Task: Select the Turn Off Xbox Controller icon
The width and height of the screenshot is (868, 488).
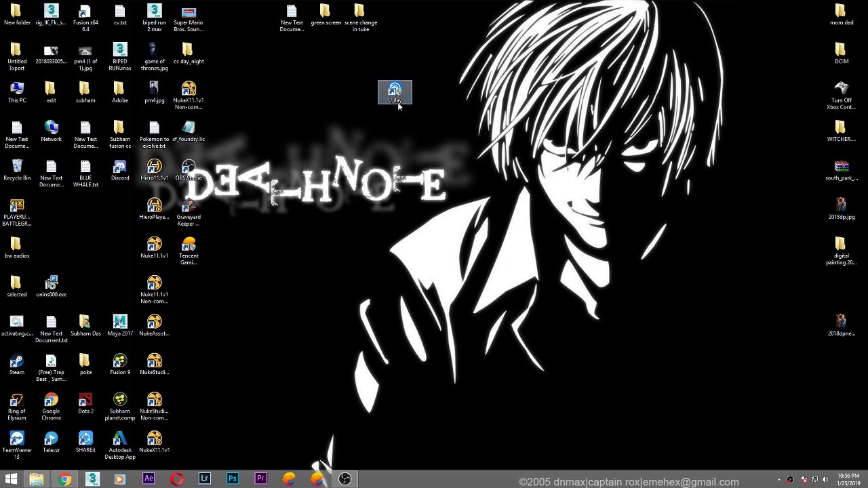Action: [841, 96]
